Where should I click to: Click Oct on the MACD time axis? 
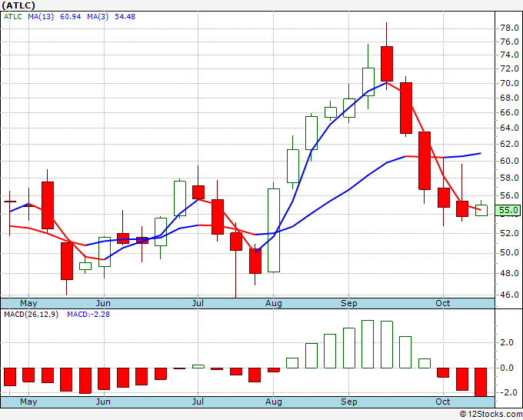(442, 402)
